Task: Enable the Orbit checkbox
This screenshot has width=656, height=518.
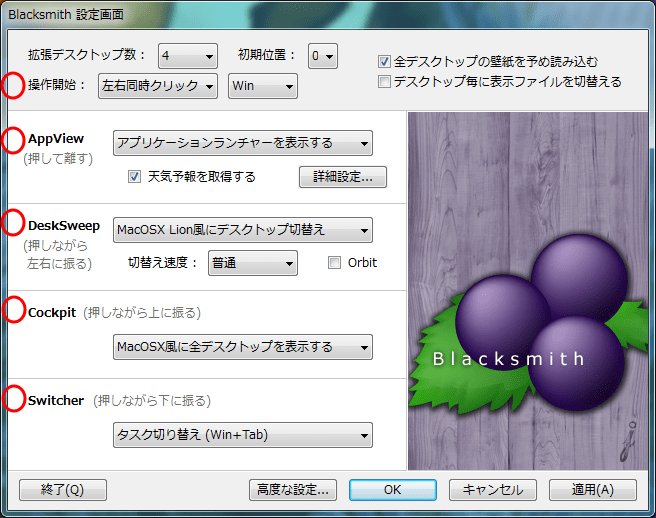Action: click(335, 263)
